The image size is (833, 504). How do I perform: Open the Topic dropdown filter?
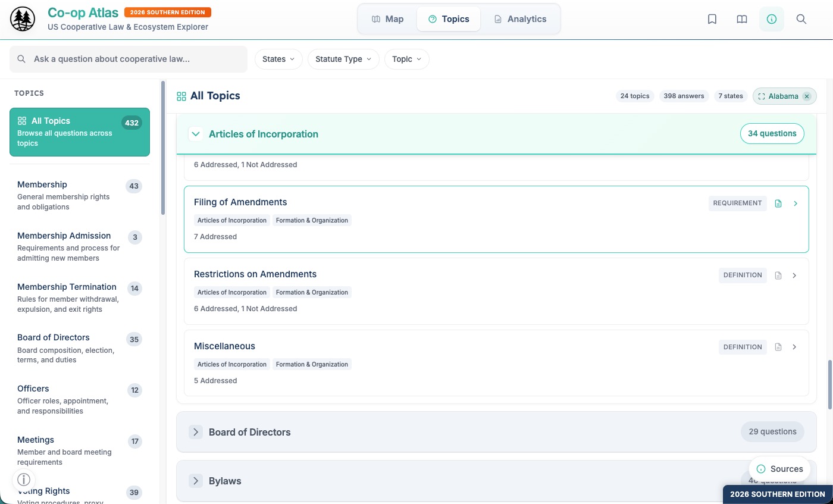pos(407,59)
